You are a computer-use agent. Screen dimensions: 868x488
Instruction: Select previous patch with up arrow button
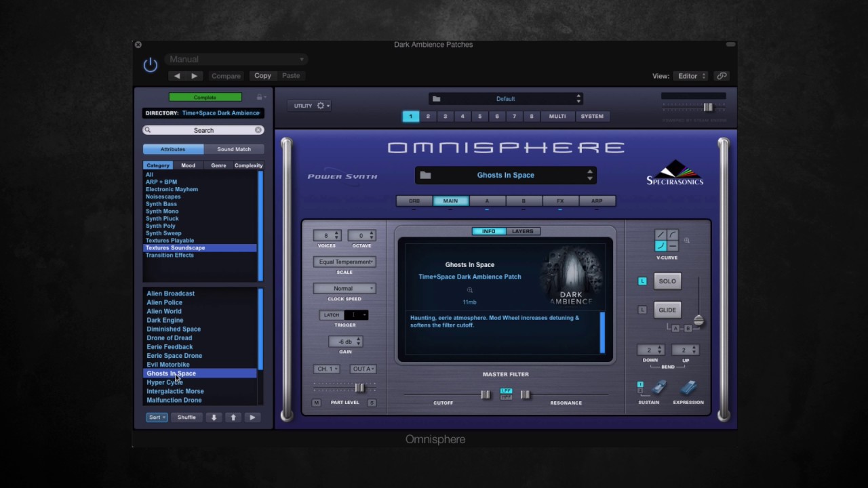[233, 418]
